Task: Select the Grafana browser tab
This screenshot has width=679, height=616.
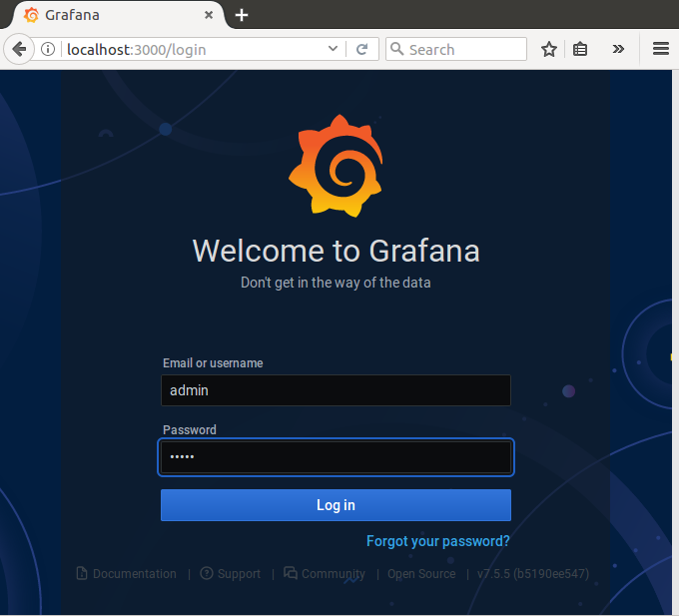Action: [x=117, y=15]
